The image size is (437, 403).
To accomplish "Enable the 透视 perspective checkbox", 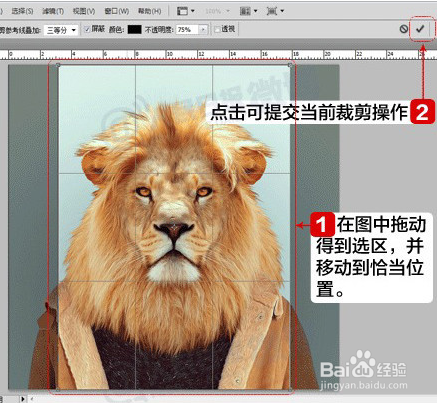I will [x=217, y=30].
